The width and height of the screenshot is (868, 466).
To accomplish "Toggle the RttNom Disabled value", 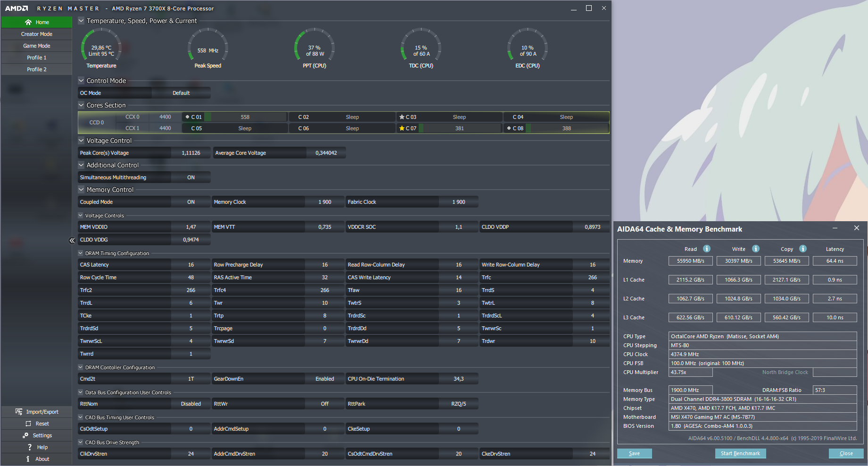I will 191,404.
